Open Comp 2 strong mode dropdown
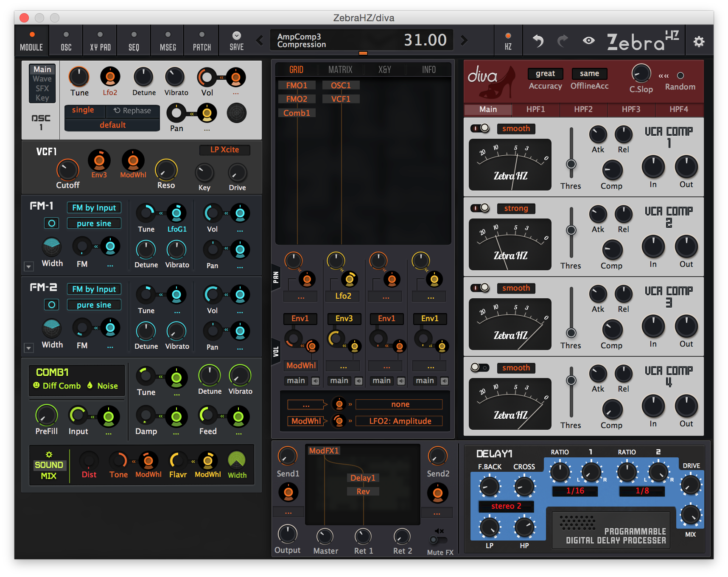This screenshot has width=728, height=577. pos(516,208)
